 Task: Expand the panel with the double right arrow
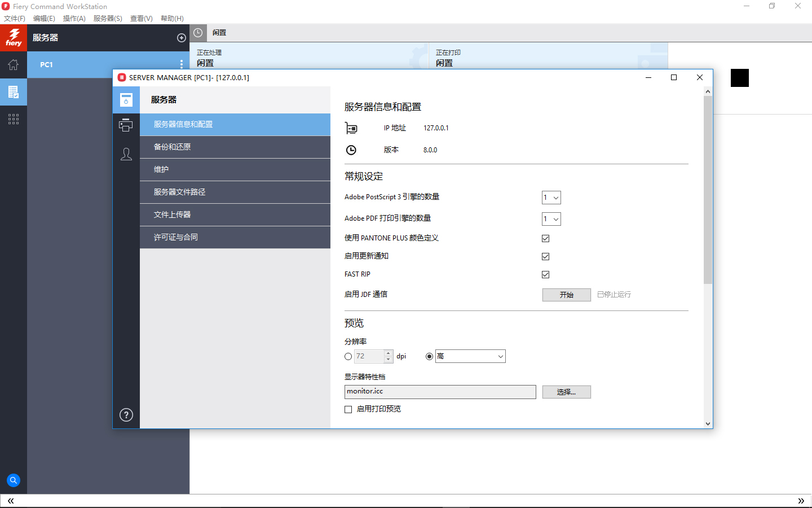[x=801, y=501]
